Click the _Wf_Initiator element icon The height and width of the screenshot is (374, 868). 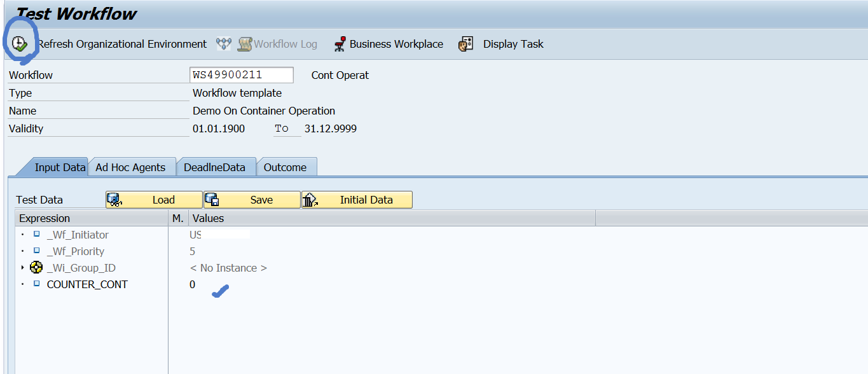coord(37,235)
